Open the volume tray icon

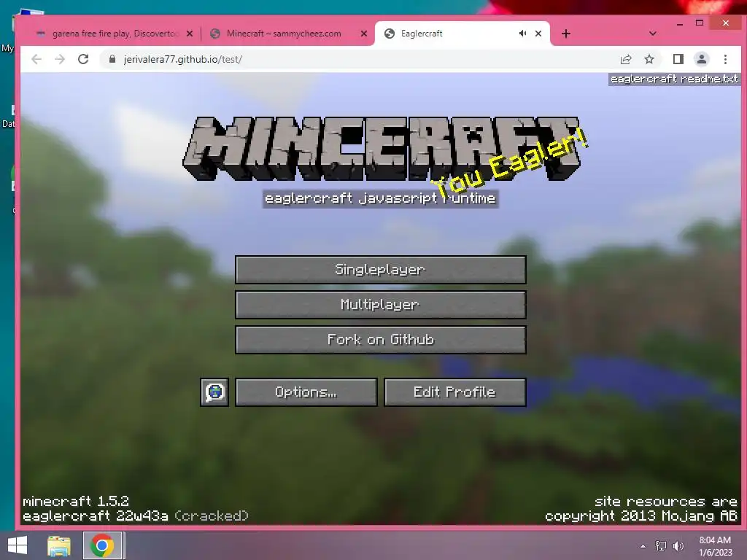pyautogui.click(x=678, y=546)
